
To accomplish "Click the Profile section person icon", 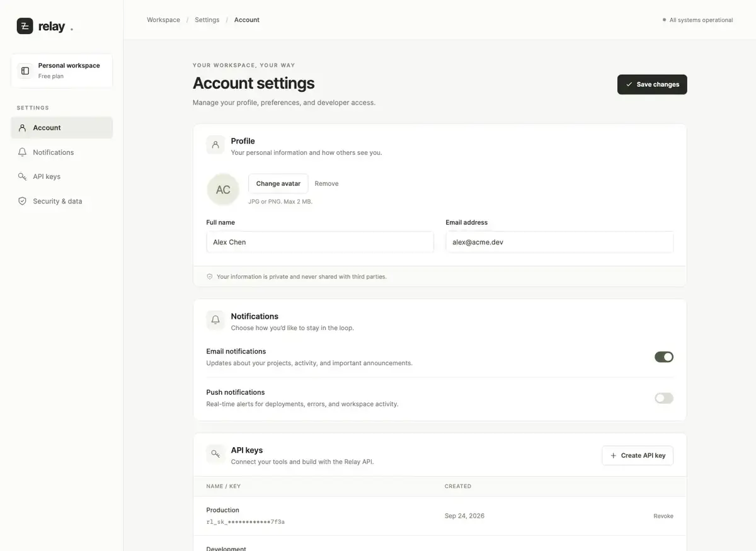I will tap(215, 145).
